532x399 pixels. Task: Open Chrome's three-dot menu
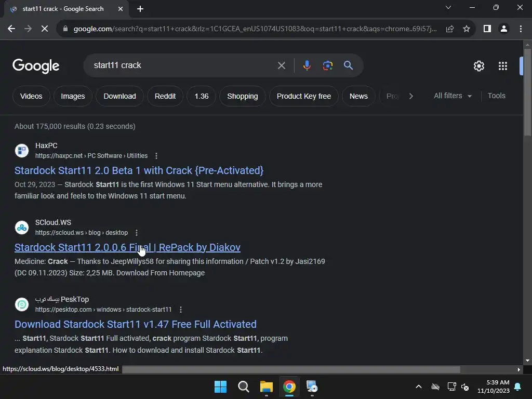tap(521, 29)
